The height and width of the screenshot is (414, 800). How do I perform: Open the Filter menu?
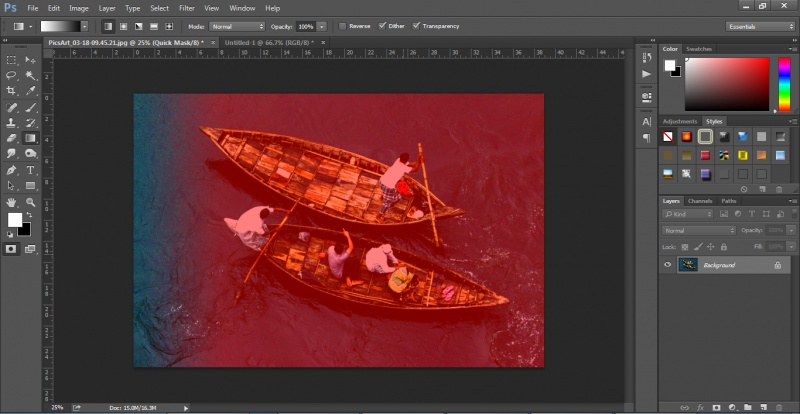187,8
